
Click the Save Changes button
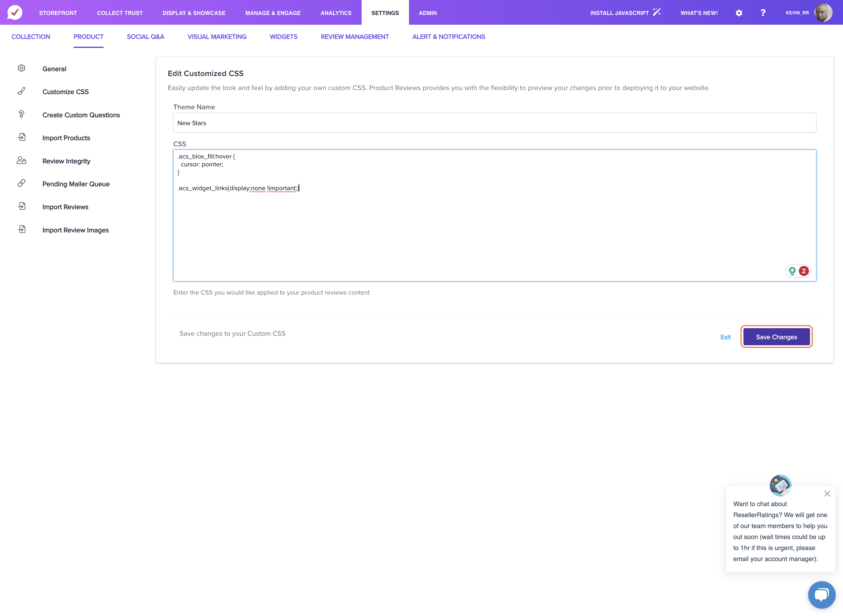pyautogui.click(x=777, y=337)
